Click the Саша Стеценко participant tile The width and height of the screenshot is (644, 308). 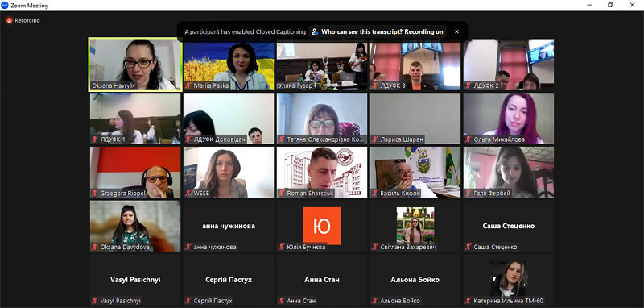coord(509,226)
